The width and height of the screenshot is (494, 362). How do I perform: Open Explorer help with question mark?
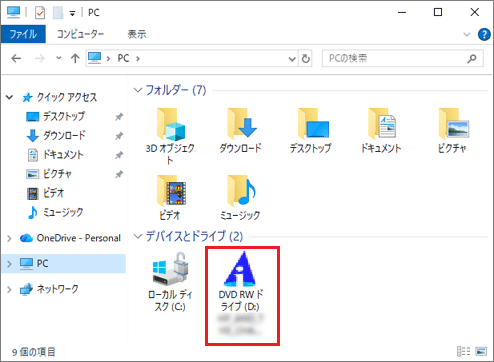484,34
